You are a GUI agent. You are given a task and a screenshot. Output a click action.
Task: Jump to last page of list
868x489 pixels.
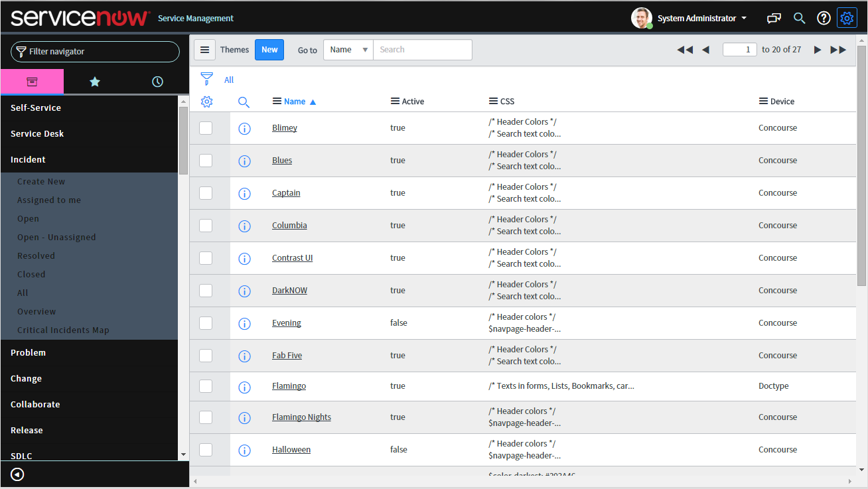[839, 50]
